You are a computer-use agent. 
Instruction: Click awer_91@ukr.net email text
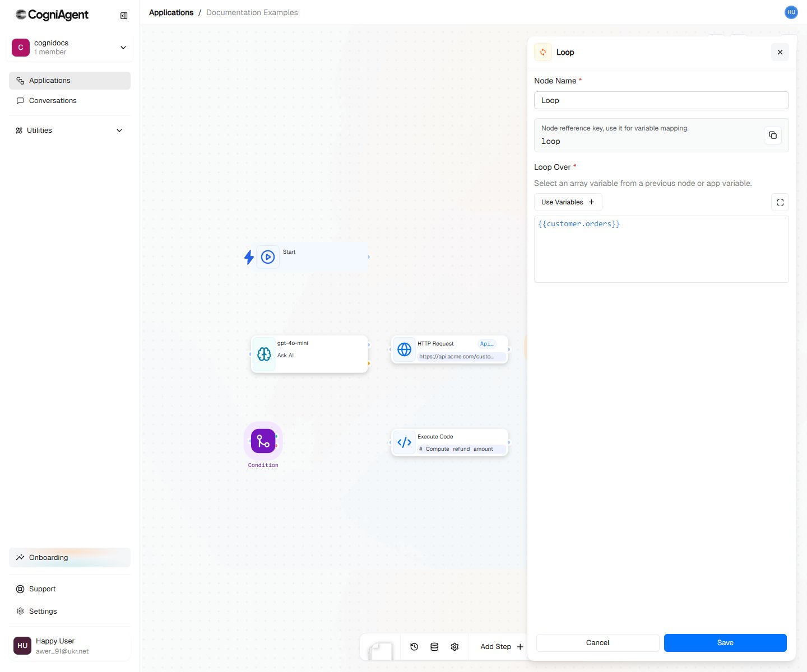point(62,651)
